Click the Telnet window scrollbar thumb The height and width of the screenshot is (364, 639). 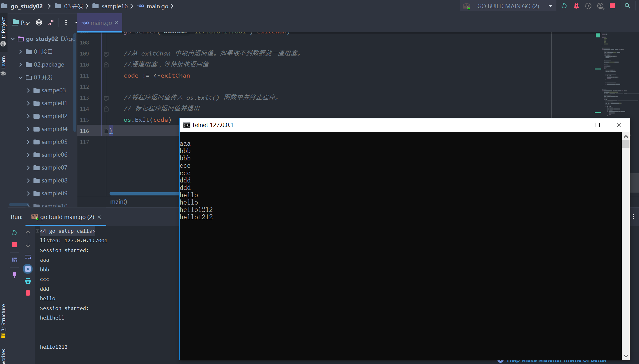625,144
